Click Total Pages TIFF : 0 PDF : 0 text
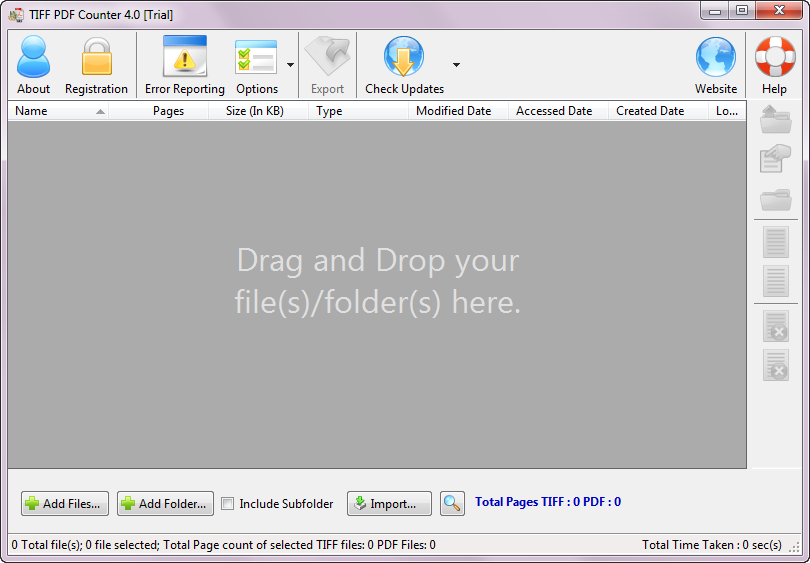The image size is (810, 563). pyautogui.click(x=548, y=502)
